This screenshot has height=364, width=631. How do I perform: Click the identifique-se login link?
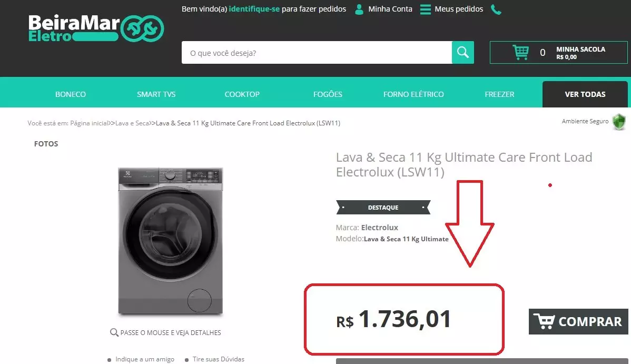pyautogui.click(x=254, y=9)
